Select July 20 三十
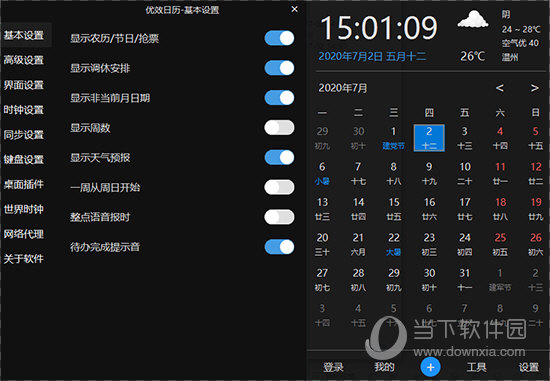This screenshot has width=550, height=381. 322,244
